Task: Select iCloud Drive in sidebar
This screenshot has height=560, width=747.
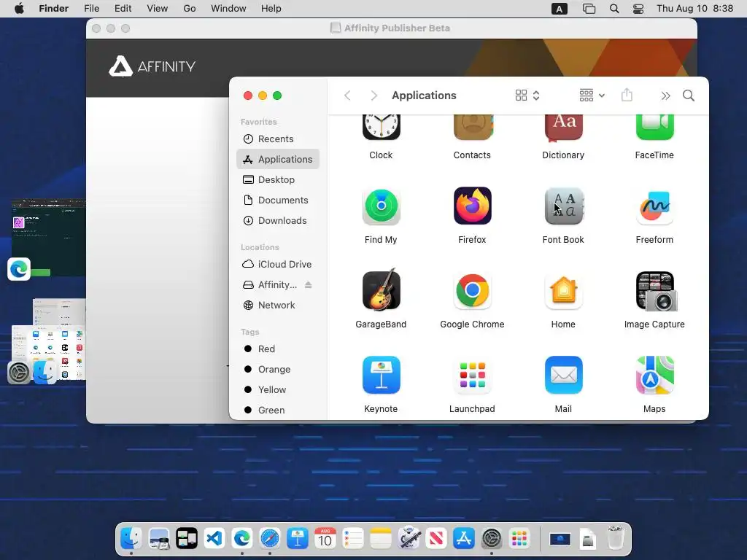Action: (x=278, y=264)
